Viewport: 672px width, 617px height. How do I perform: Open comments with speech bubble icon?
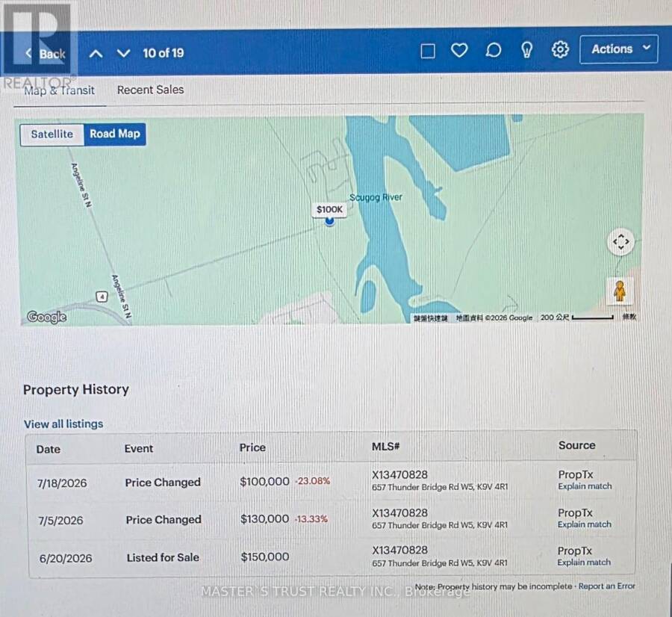coord(494,50)
